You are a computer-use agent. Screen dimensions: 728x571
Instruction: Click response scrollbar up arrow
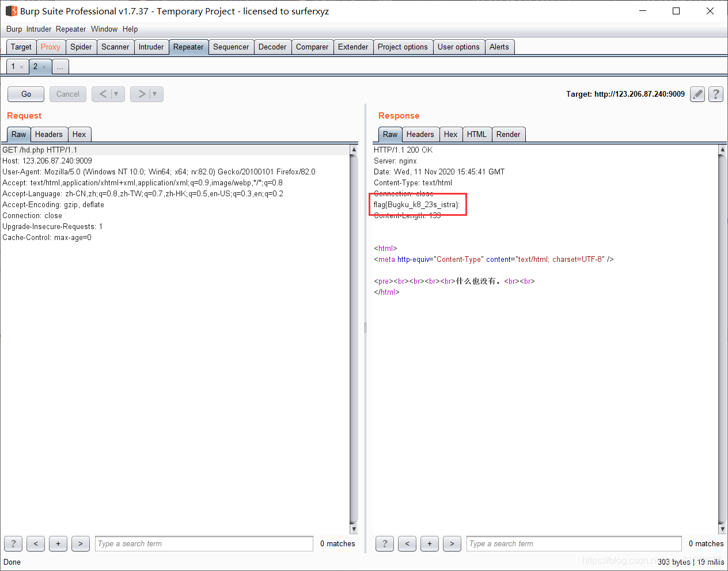click(x=722, y=150)
